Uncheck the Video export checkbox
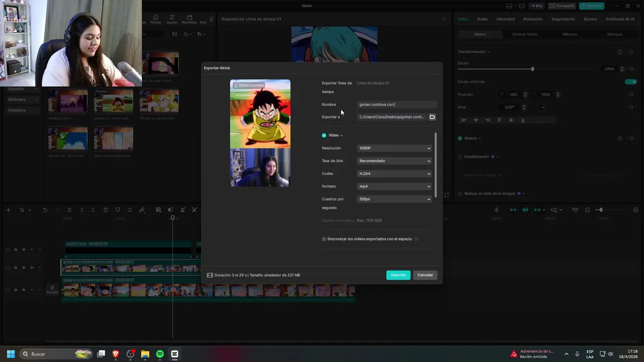The width and height of the screenshot is (644, 362). tap(324, 135)
